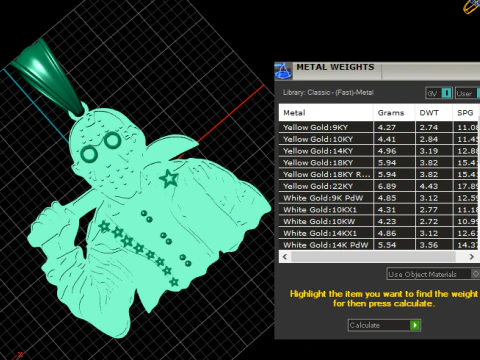The image size is (480, 360).
Task: Click the Calculate button
Action: 384,325
